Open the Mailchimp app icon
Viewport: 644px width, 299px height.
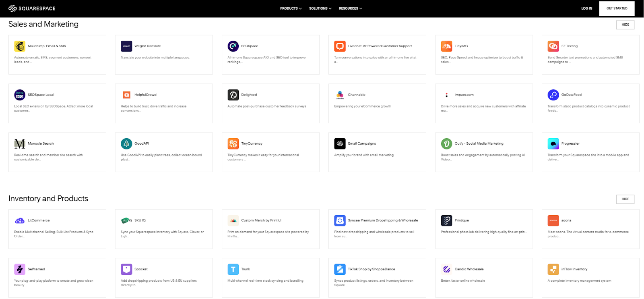coord(20,46)
